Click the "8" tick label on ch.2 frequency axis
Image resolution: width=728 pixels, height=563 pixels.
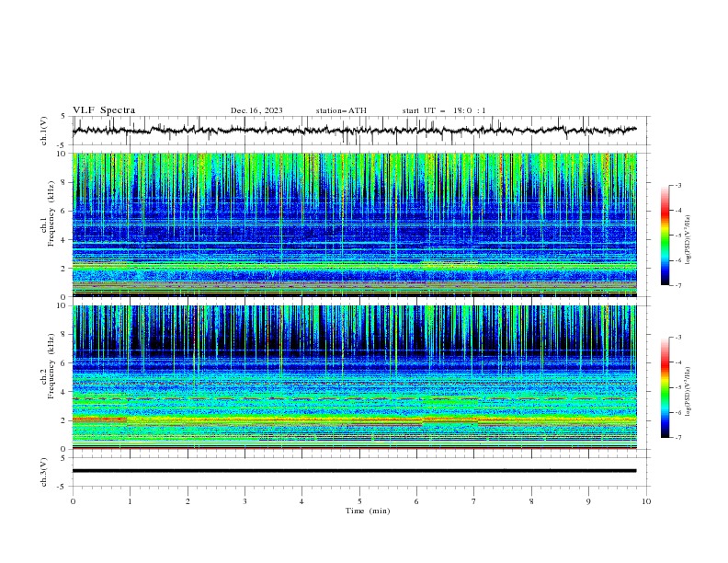point(63,335)
